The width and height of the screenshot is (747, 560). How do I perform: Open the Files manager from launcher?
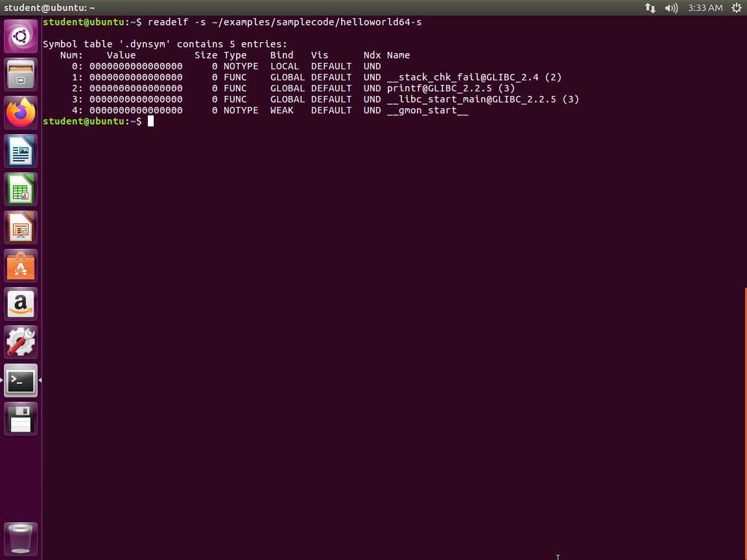(21, 75)
